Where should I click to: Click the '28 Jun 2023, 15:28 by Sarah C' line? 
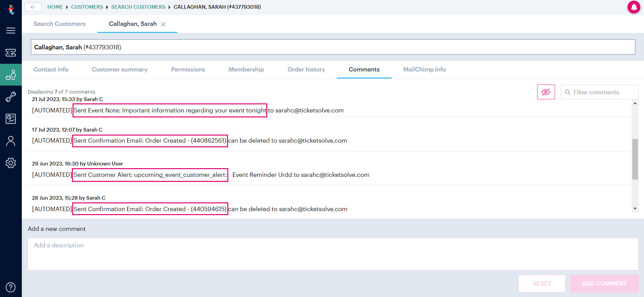point(68,198)
